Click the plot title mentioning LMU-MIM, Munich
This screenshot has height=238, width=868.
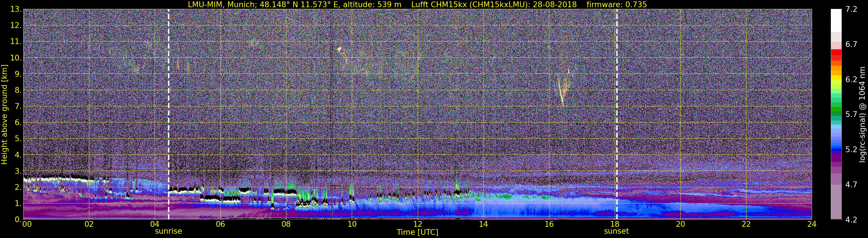click(417, 4)
